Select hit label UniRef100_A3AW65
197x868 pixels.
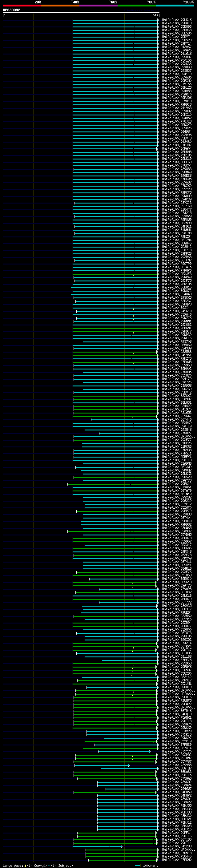tap(177, 528)
